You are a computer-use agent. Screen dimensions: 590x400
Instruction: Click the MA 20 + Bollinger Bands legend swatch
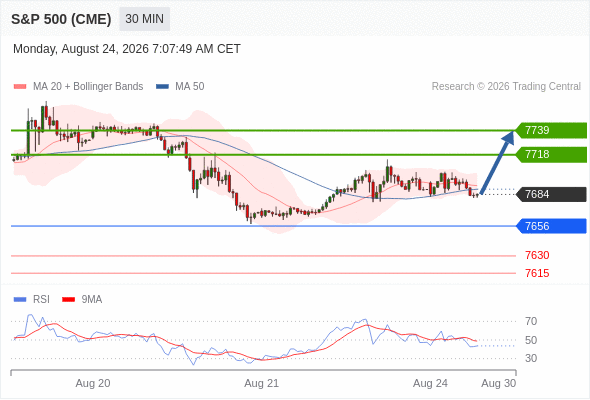click(x=20, y=87)
